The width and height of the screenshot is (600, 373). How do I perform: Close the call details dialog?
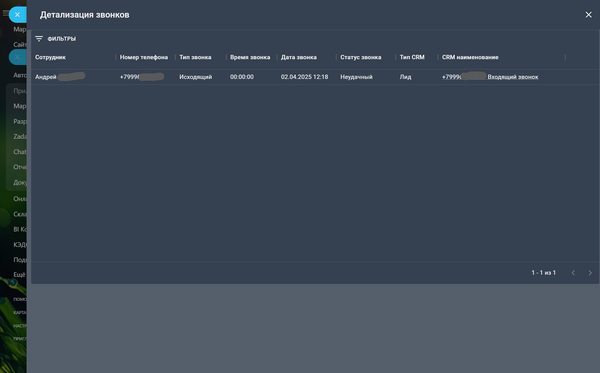tap(589, 15)
